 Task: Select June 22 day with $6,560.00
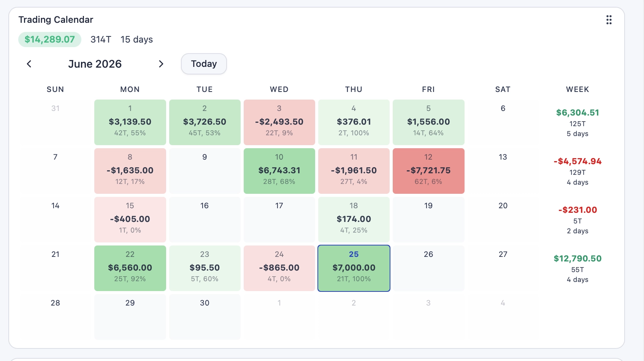coord(130,268)
